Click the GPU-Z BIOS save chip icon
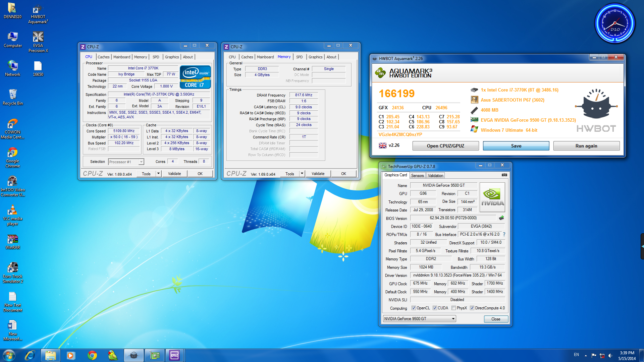Screen dimensions: 644x362 (x=501, y=218)
